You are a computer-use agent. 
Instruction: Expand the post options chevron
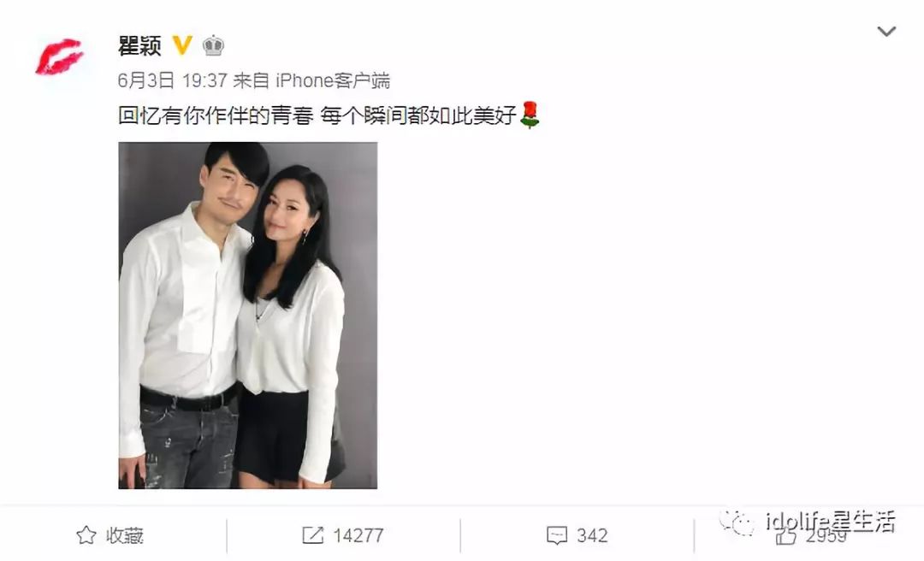[886, 32]
